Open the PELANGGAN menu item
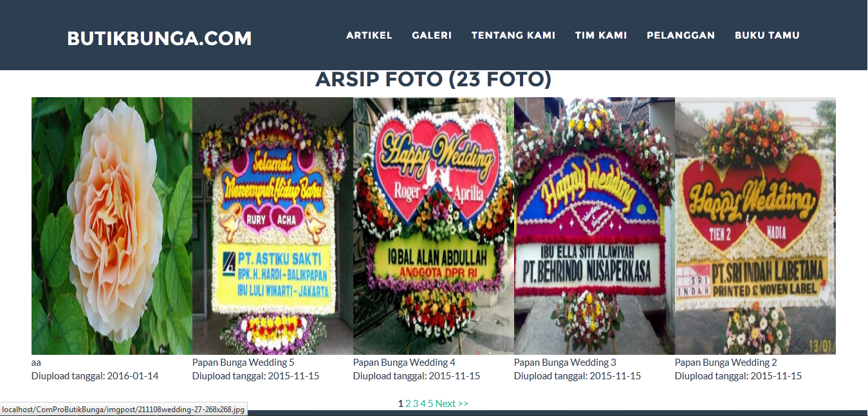This screenshot has width=868, height=416. 681,35
